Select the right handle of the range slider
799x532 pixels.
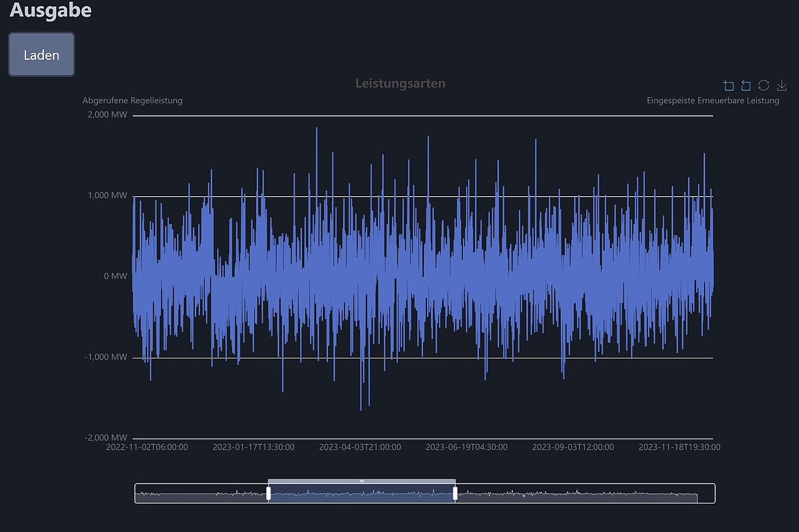(456, 493)
